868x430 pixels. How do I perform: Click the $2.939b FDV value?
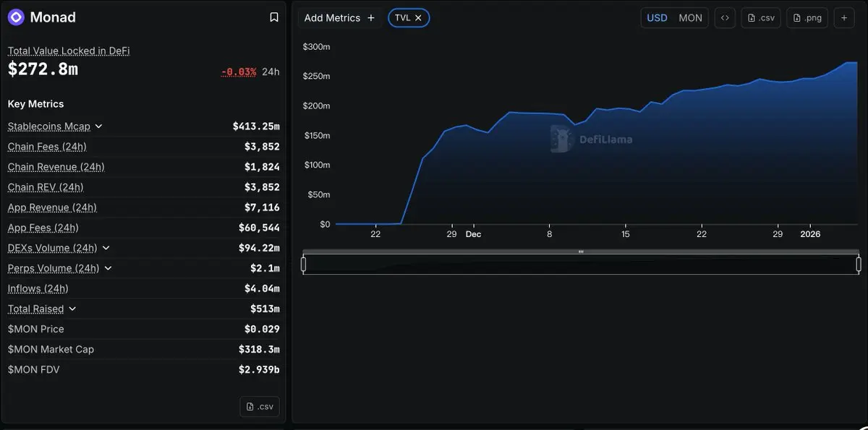pyautogui.click(x=259, y=369)
